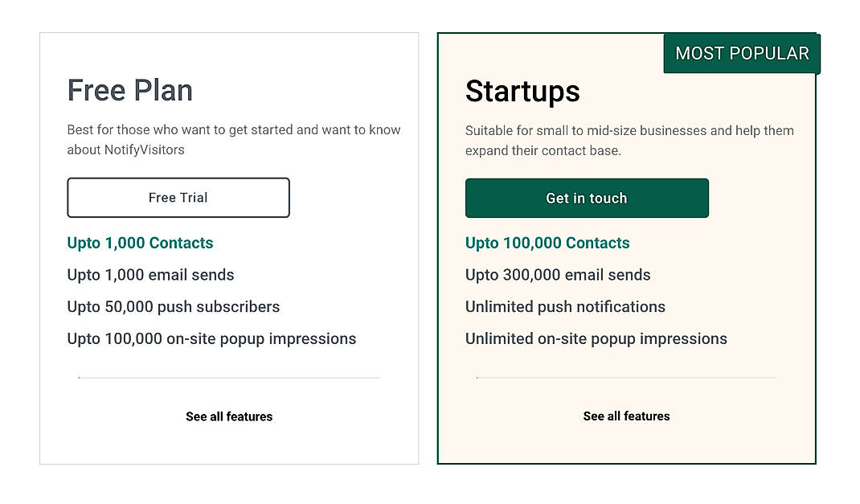Select the MOST POPULAR badge
Image resolution: width=860 pixels, height=504 pixels.
click(740, 53)
